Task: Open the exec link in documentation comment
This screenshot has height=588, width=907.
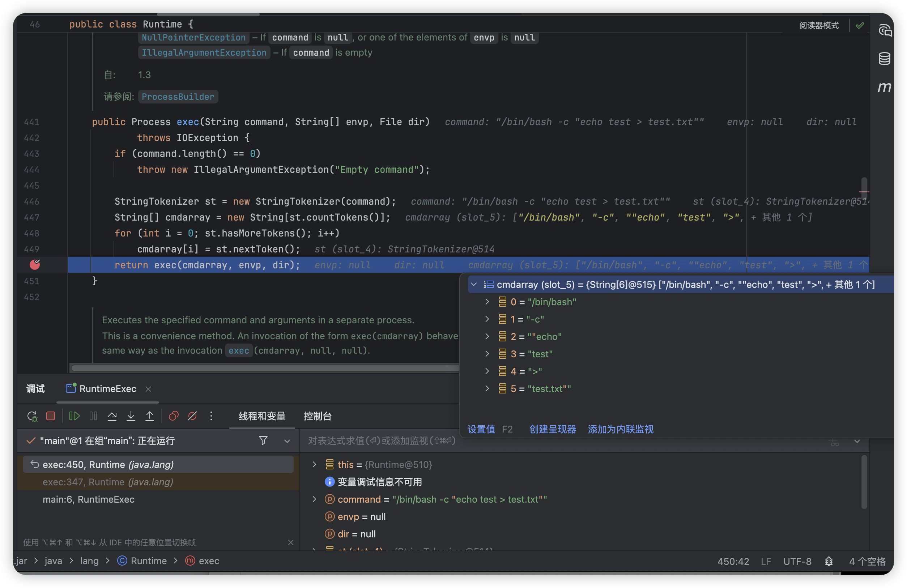Action: point(239,350)
